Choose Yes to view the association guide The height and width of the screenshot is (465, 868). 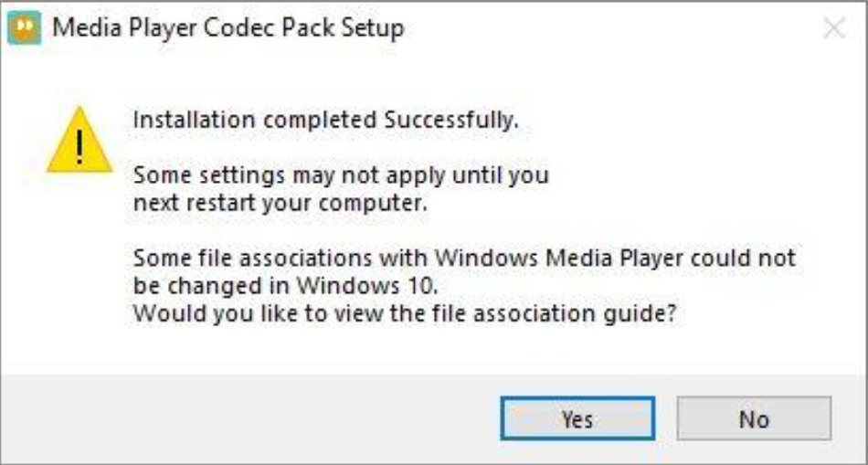coord(577,418)
